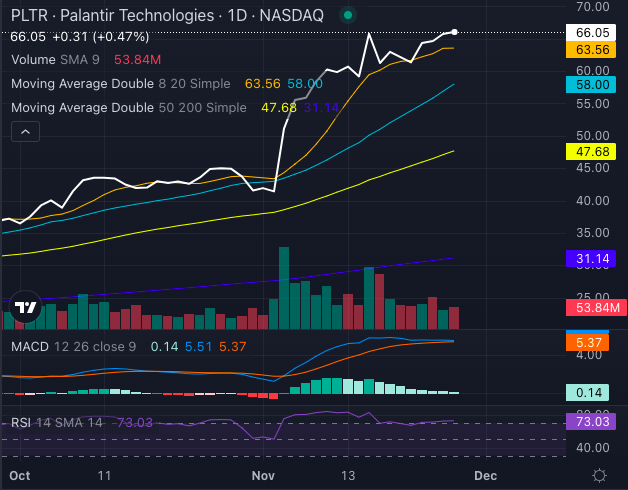628x490 pixels.
Task: Select the RSI 14 SMA 14 legend
Action: coord(58,423)
